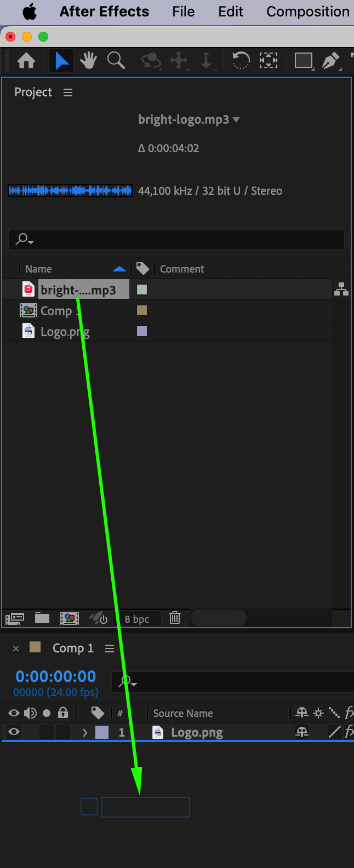Select the Hand tool
This screenshot has height=868, width=354.
point(88,60)
